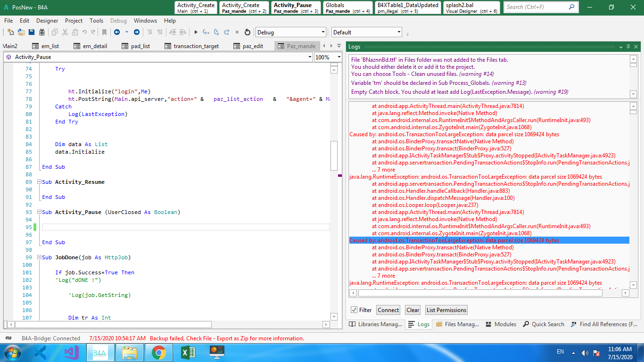Screen dimensions: 644x362
Task: Open the Debug build mode dropdown
Action: tap(323, 33)
